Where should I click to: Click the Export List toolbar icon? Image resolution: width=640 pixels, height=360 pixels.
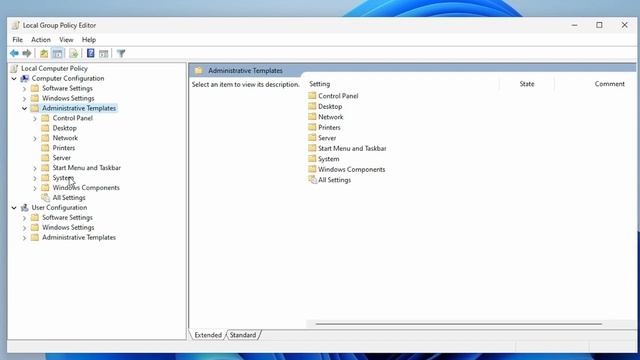pyautogui.click(x=73, y=53)
